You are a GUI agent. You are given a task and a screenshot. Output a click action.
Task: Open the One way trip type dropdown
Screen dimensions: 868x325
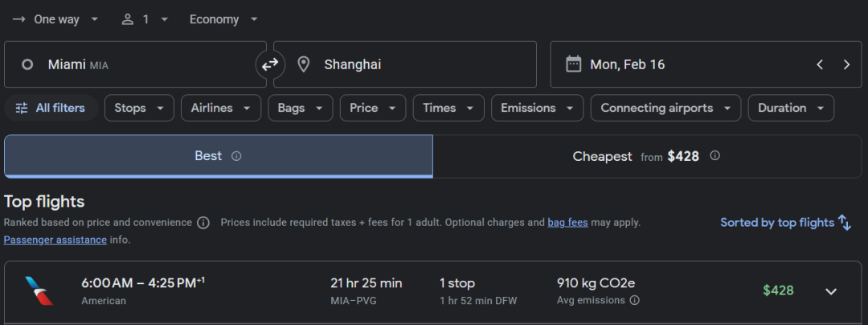(x=56, y=19)
